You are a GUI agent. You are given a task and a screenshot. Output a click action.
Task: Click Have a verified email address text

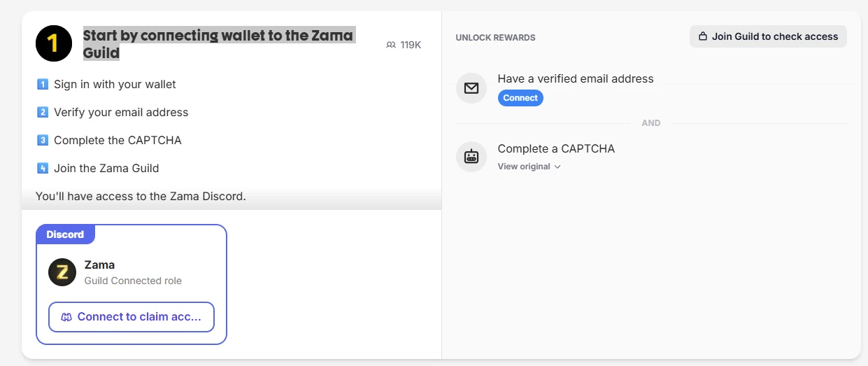575,78
